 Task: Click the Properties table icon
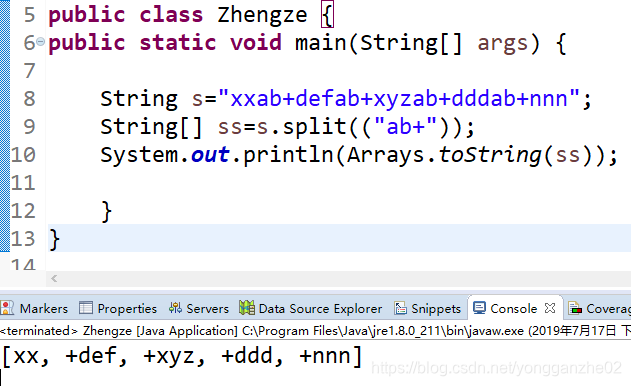coord(86,308)
